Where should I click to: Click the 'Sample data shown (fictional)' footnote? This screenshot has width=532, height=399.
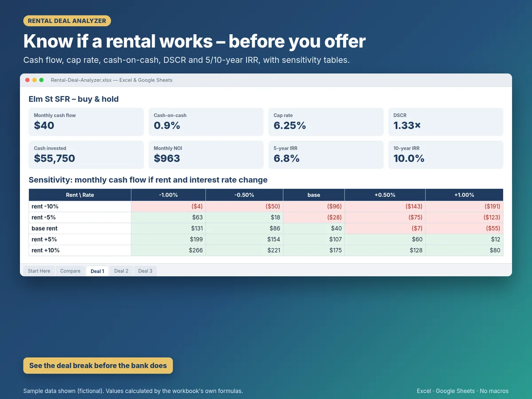point(133,391)
